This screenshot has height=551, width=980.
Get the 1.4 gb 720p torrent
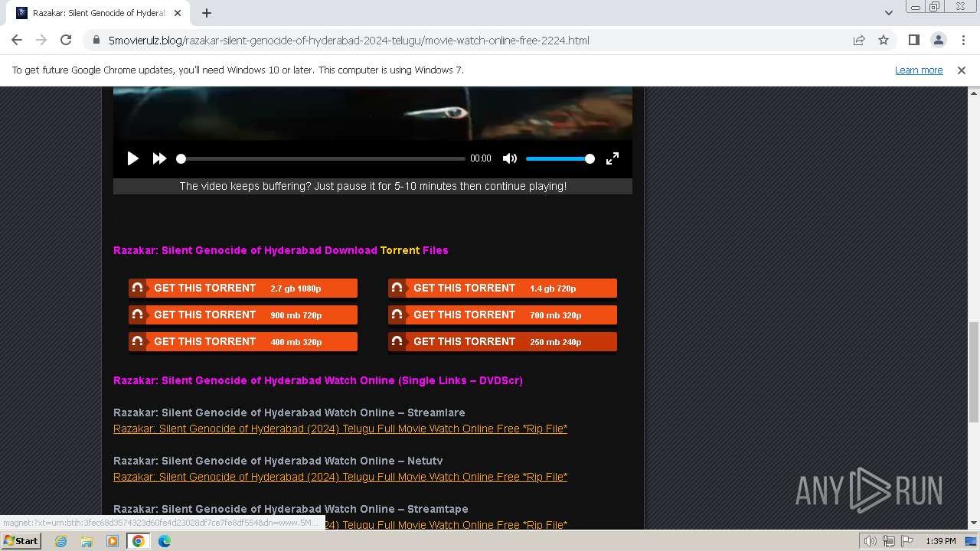[x=502, y=289]
